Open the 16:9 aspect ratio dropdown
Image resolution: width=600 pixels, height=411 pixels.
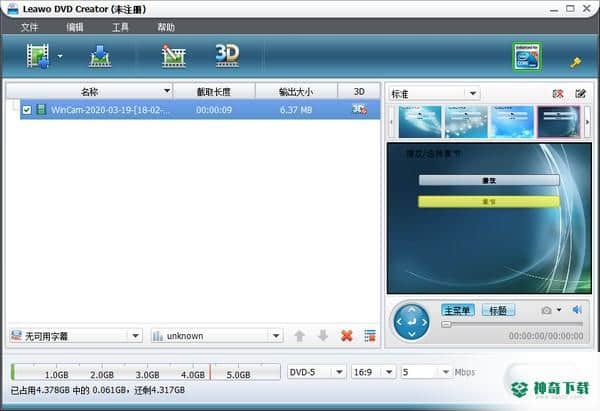pyautogui.click(x=373, y=372)
